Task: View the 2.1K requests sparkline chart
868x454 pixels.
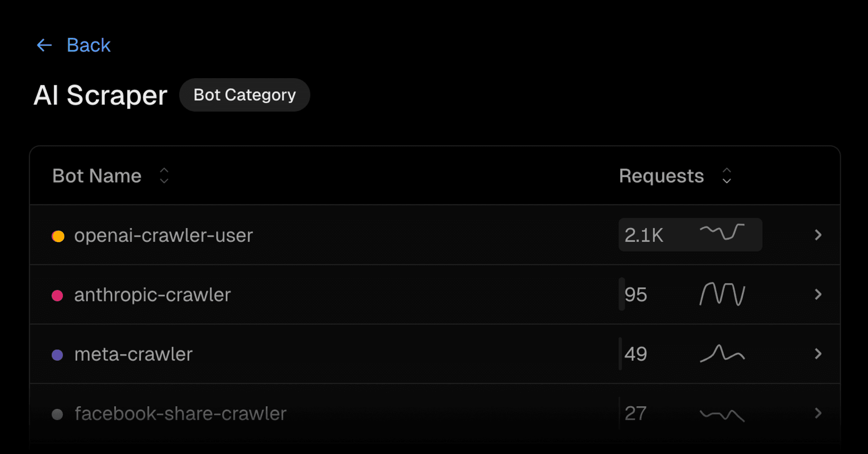Action: (722, 232)
